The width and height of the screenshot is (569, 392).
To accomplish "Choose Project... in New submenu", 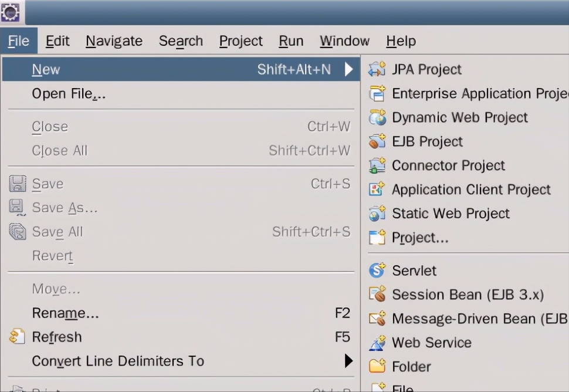I will coord(466,238).
